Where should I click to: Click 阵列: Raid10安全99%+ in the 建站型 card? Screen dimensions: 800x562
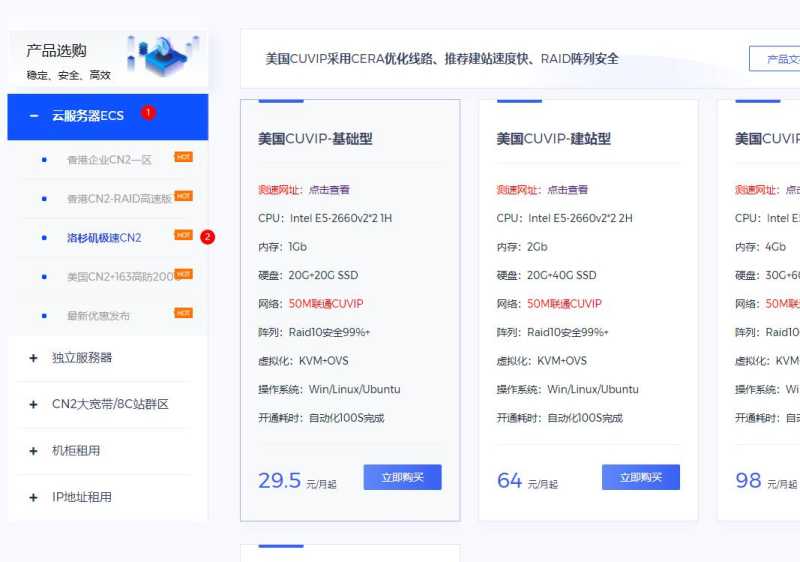click(x=553, y=333)
